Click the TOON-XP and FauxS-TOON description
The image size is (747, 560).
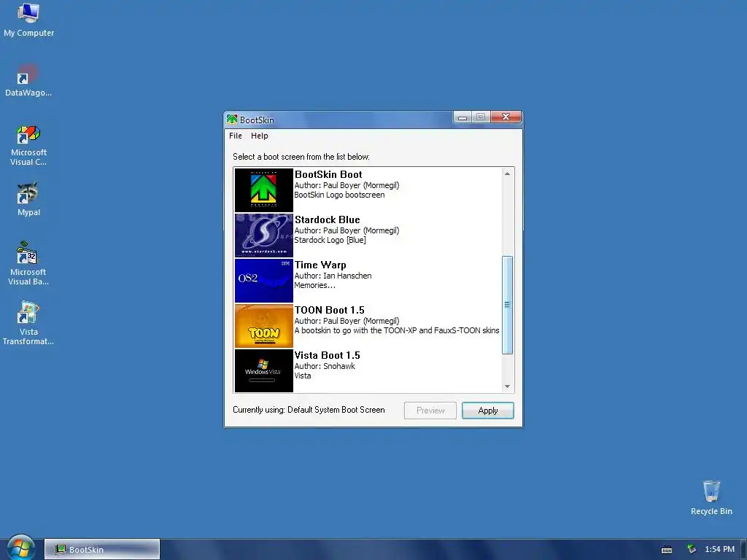[x=397, y=330]
